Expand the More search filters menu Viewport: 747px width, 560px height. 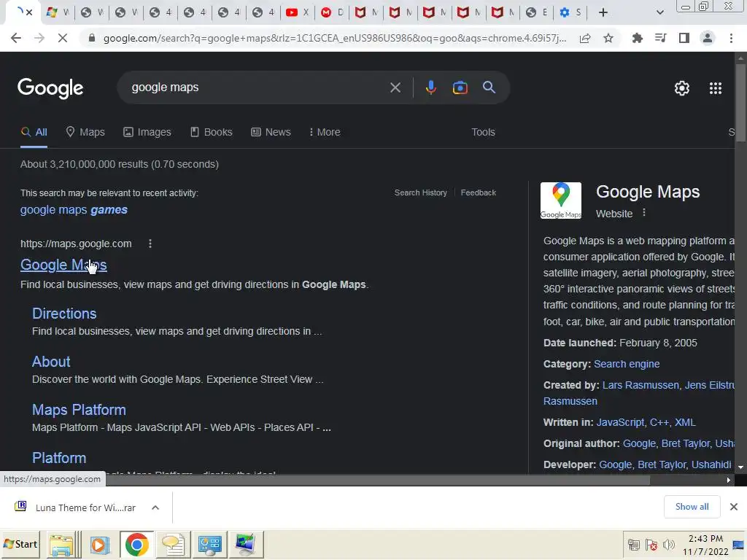pyautogui.click(x=325, y=133)
